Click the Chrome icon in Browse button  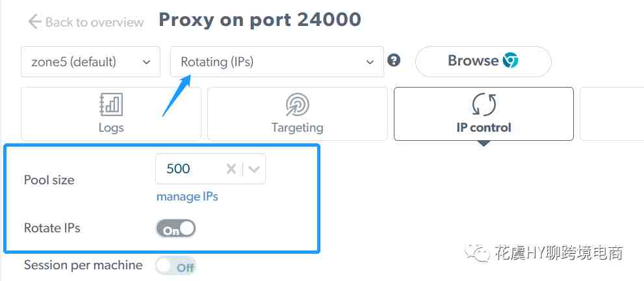pyautogui.click(x=511, y=61)
